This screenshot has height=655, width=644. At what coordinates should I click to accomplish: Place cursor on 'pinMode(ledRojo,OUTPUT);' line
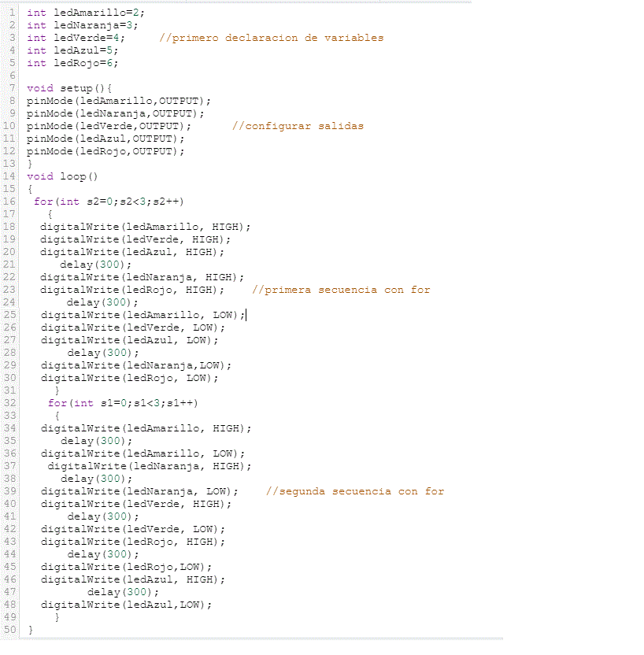(105, 151)
